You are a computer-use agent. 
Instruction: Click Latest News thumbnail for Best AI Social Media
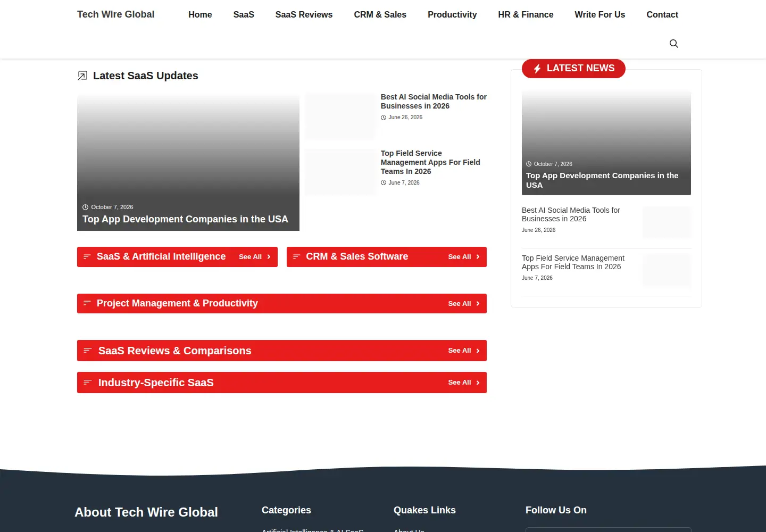coord(667,222)
